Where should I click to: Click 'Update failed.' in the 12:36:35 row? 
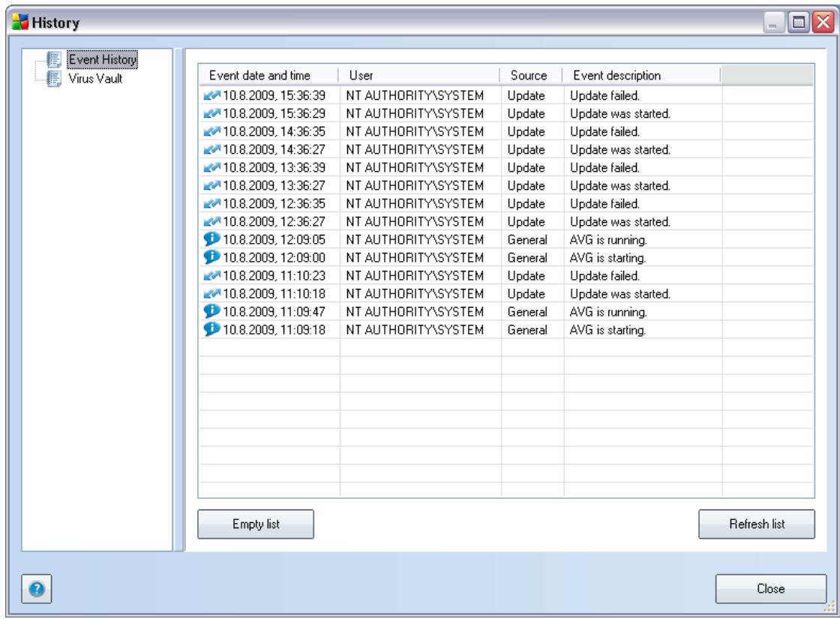604,203
